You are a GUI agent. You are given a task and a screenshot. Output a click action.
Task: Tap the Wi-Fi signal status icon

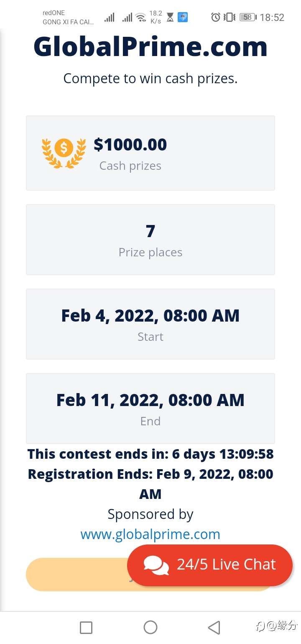point(141,18)
